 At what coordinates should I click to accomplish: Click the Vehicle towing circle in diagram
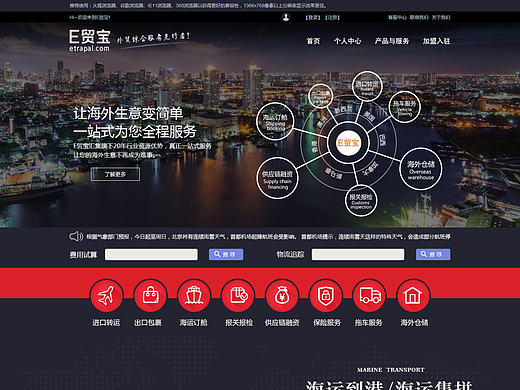click(x=404, y=107)
